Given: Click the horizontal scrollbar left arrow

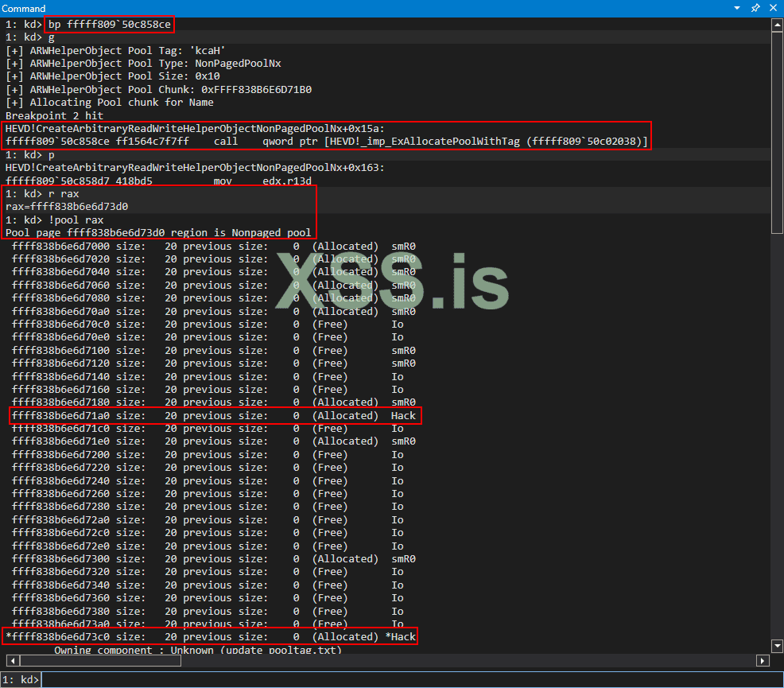Looking at the screenshot, I should (13, 660).
